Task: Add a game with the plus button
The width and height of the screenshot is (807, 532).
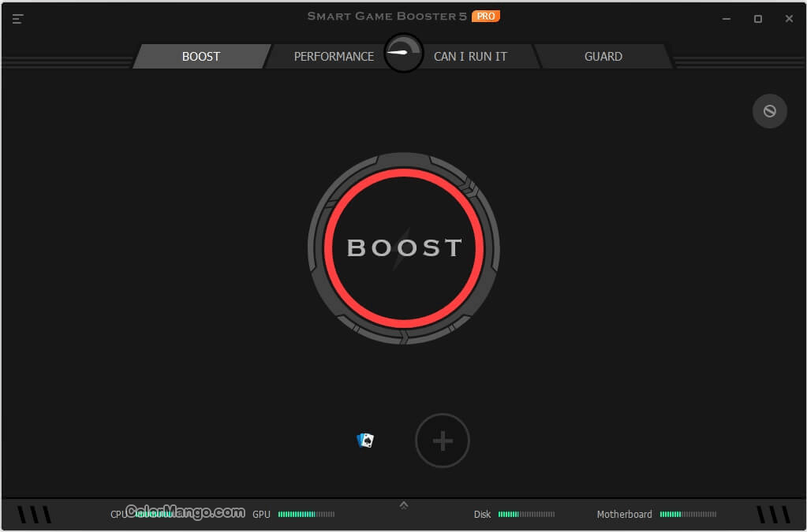Action: tap(443, 441)
